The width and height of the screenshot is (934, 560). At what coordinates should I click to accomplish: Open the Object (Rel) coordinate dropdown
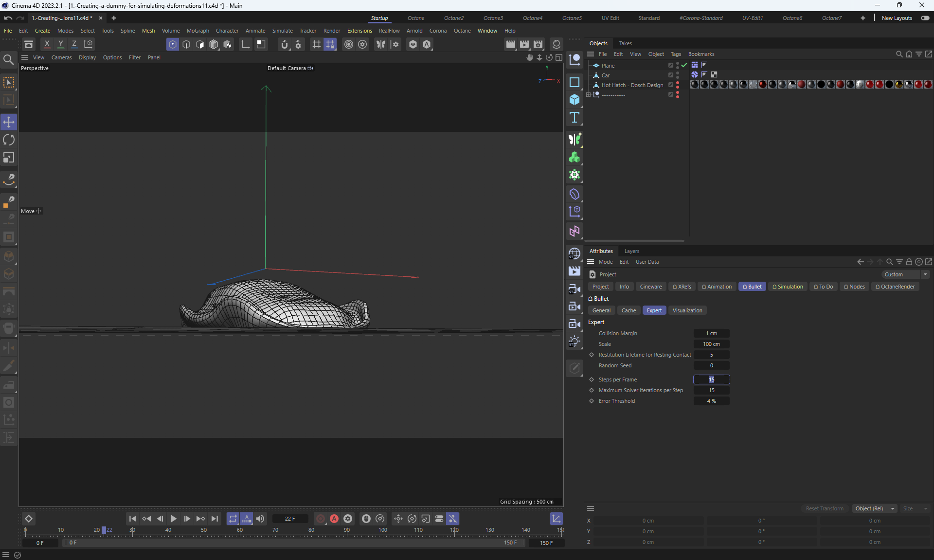875,508
